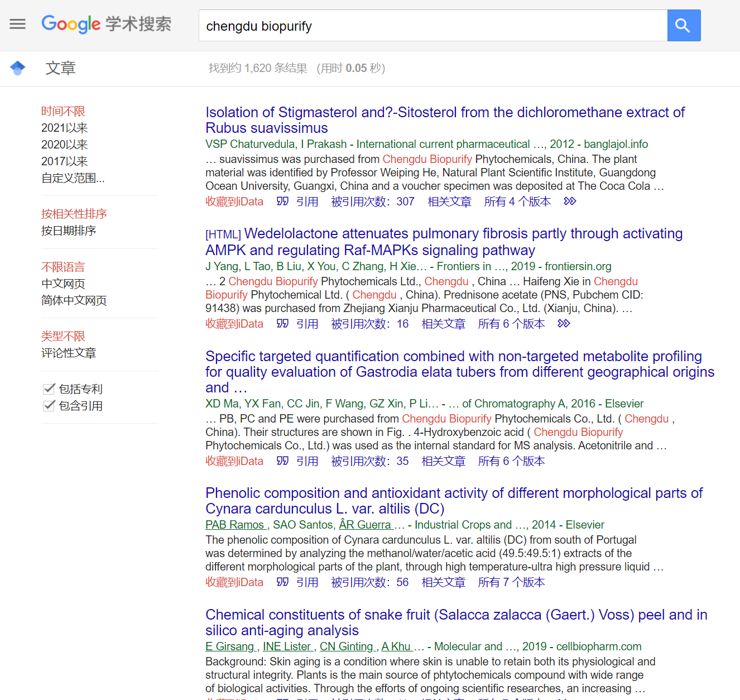This screenshot has height=700, width=740.
Task: Open 相关文章 for the Gastrodia elata result
Action: 444,461
